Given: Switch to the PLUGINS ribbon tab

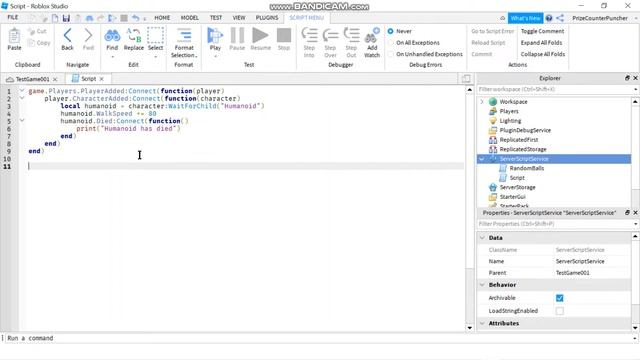Looking at the screenshot, I should point(267,18).
